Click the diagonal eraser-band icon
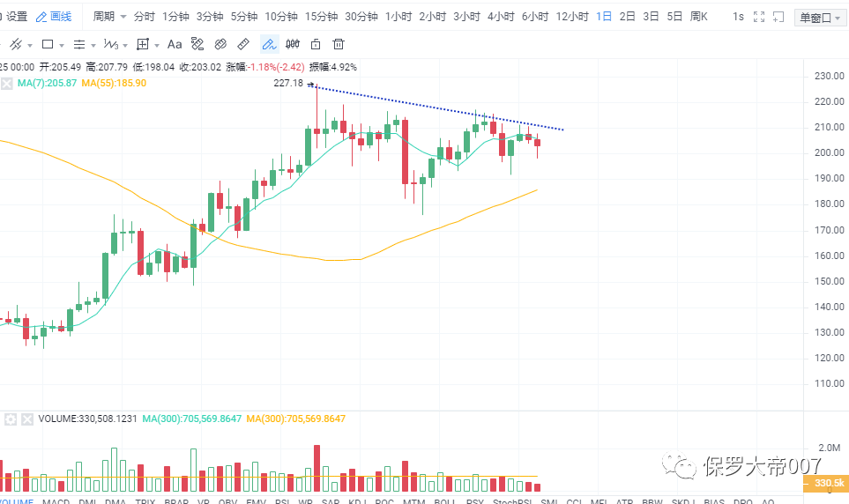Viewport: 849px width, 504px height. pyautogui.click(x=220, y=44)
